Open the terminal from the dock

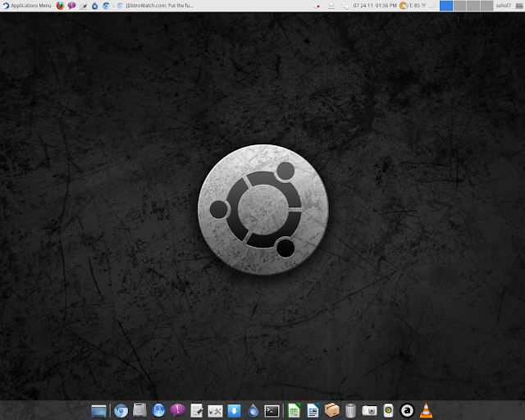(272, 411)
